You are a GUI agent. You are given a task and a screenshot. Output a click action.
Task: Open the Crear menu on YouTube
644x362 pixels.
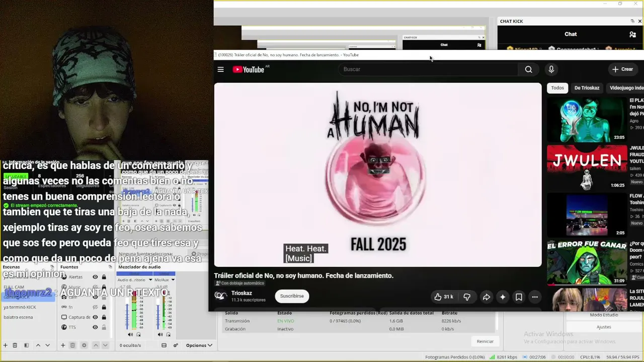click(x=623, y=69)
